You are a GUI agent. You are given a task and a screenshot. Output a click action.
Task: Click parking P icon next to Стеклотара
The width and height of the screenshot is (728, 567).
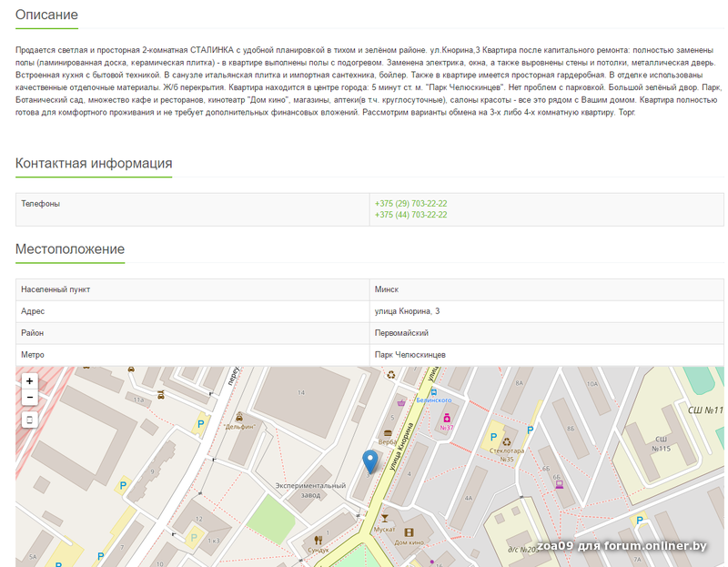[x=493, y=437]
